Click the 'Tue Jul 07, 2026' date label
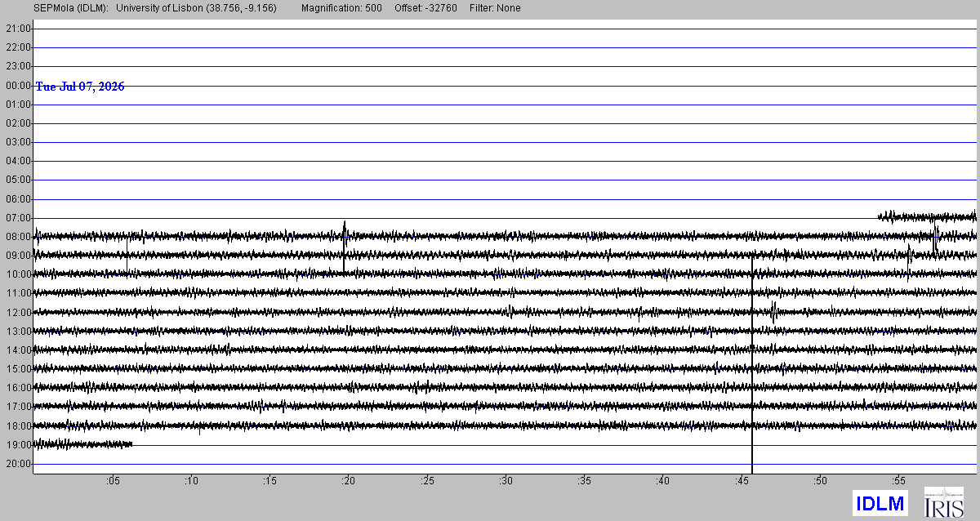The height and width of the screenshot is (521, 980). pyautogui.click(x=80, y=87)
